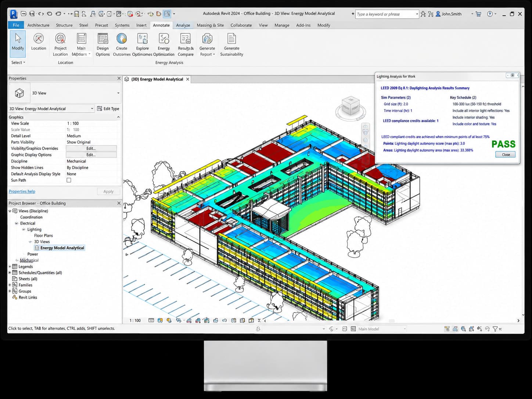532x399 pixels.
Task: Click Edit for Graphic Display Options
Action: [91, 155]
